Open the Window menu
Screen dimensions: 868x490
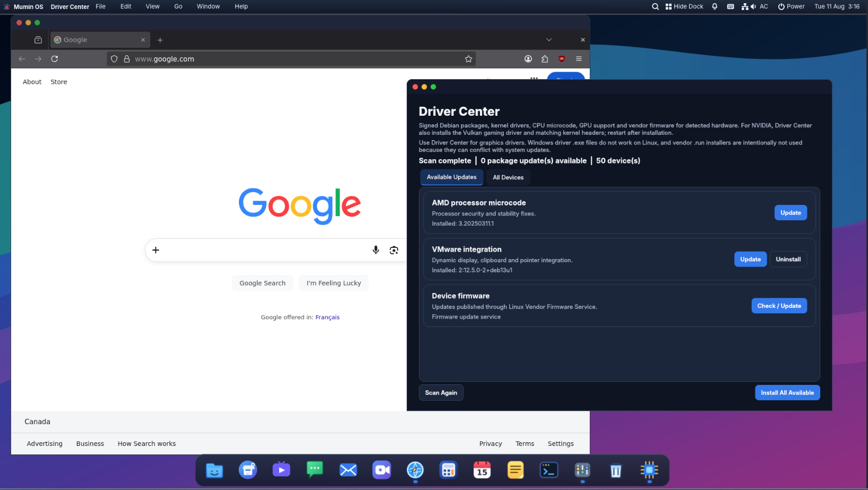[208, 6]
